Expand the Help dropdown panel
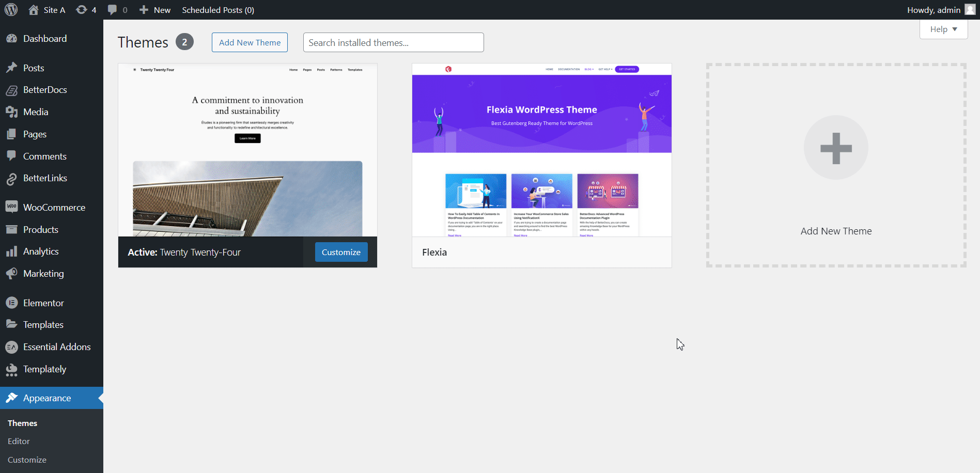This screenshot has width=980, height=473. [x=943, y=29]
